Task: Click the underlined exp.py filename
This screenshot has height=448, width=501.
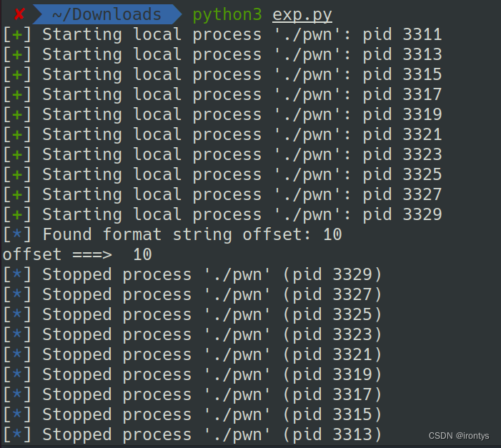Action: tap(302, 14)
